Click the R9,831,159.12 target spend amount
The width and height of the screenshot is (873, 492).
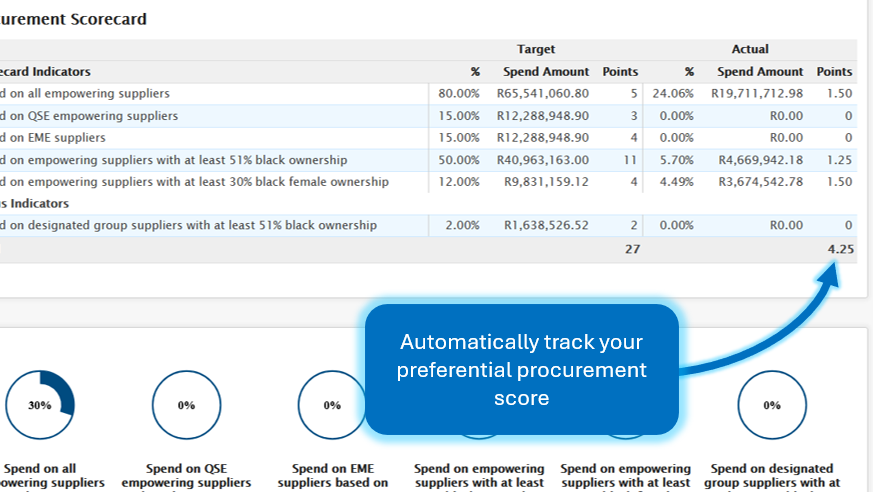pos(546,182)
